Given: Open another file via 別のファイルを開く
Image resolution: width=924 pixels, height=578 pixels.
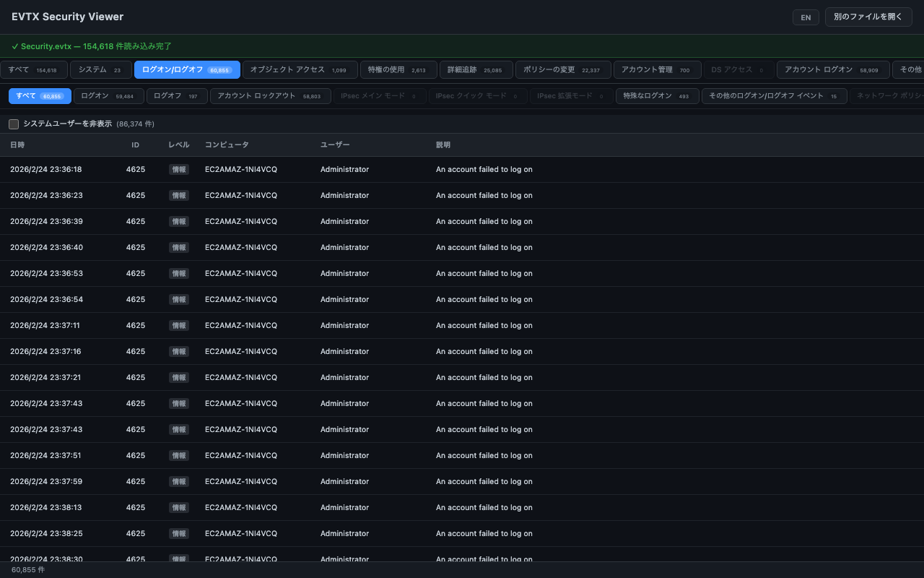Looking at the screenshot, I should coord(868,17).
